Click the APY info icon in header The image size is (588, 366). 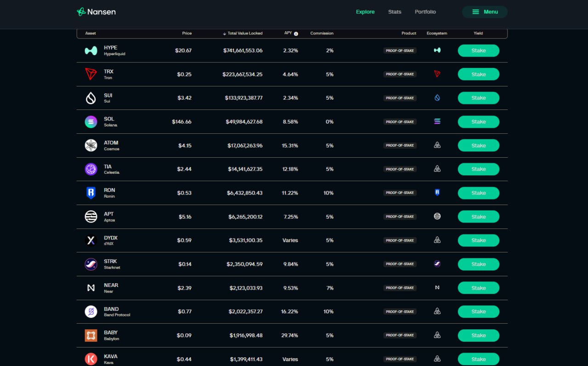[296, 34]
